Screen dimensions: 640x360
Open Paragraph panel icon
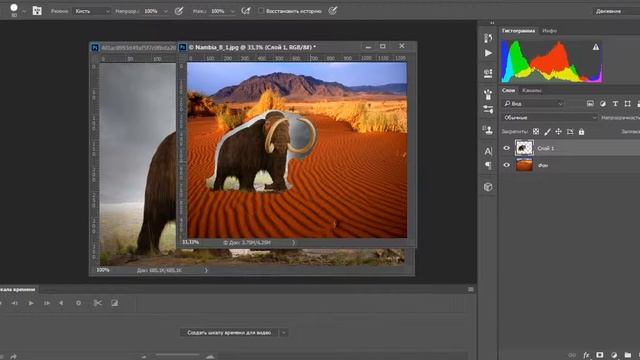click(488, 165)
